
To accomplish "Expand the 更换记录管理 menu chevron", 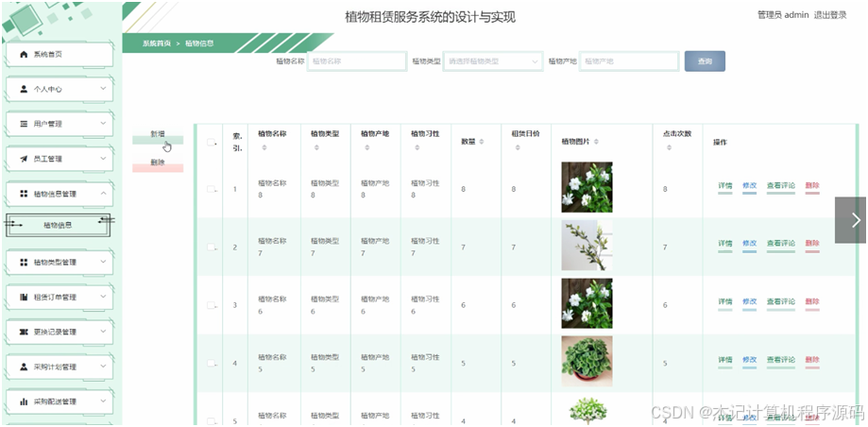I will pos(103,332).
